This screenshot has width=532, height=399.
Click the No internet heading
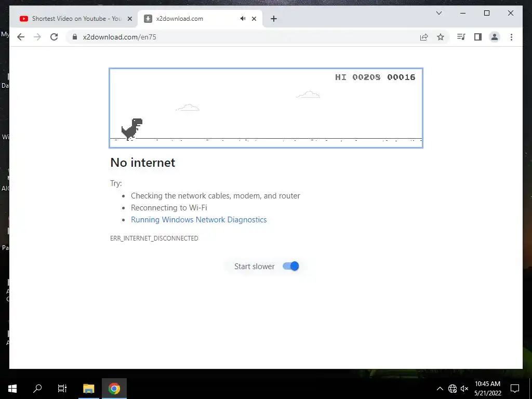coord(143,163)
